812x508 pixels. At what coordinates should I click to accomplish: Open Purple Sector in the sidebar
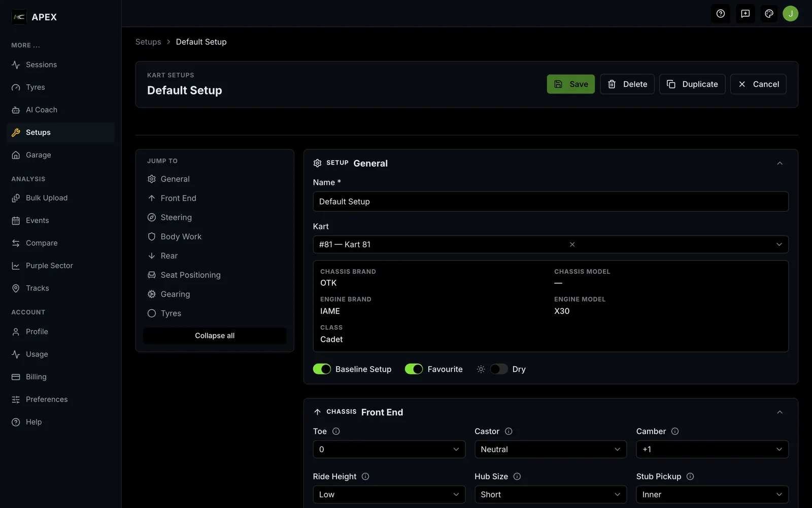pyautogui.click(x=61, y=265)
